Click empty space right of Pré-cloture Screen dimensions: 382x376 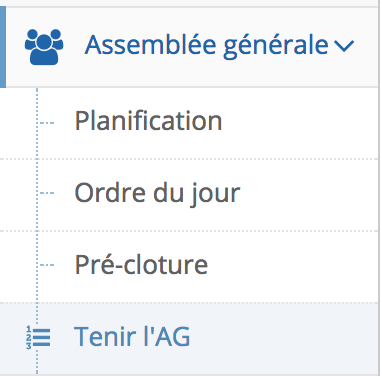tap(293, 267)
